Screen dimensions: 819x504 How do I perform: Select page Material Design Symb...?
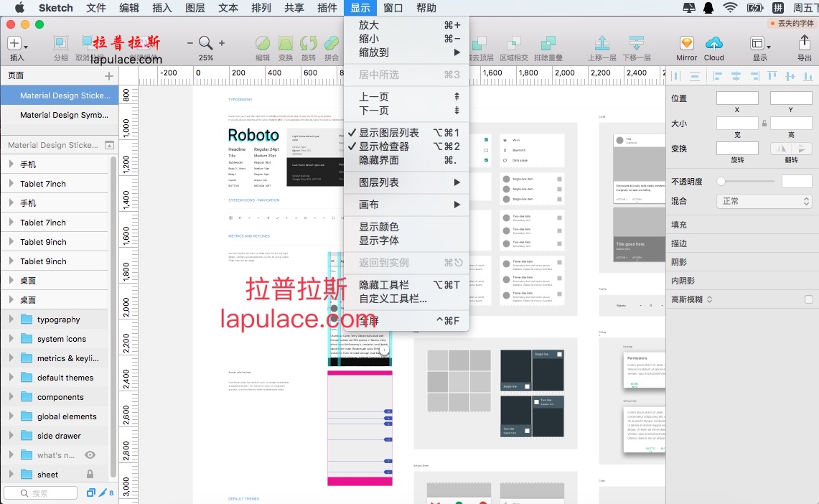tap(60, 115)
